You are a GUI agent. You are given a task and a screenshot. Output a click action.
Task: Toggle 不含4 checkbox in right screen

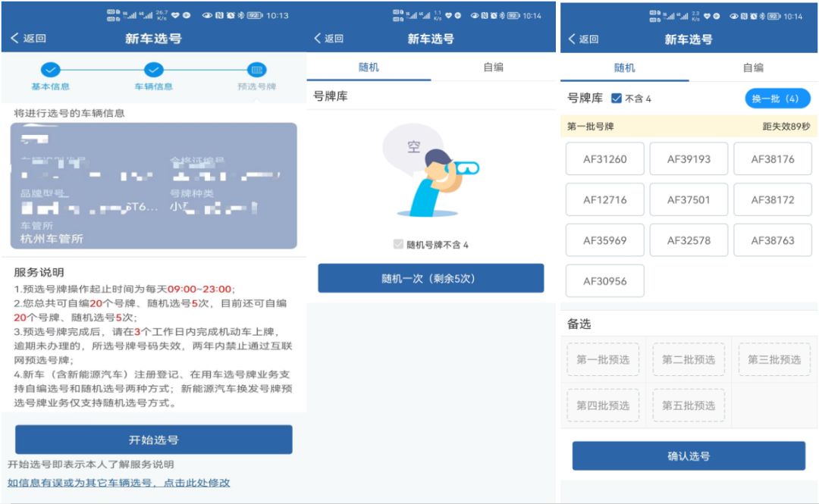[x=617, y=99]
